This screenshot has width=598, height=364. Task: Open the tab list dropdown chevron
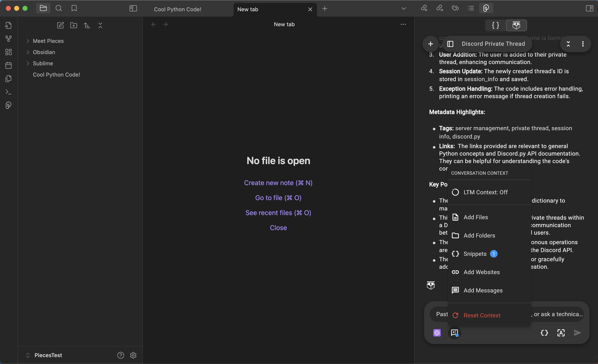(404, 9)
